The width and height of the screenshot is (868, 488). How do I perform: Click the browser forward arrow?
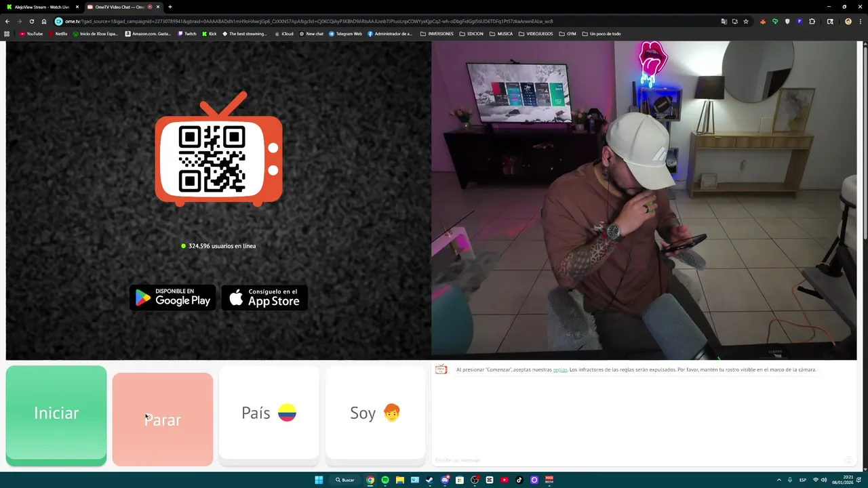pos(20,22)
